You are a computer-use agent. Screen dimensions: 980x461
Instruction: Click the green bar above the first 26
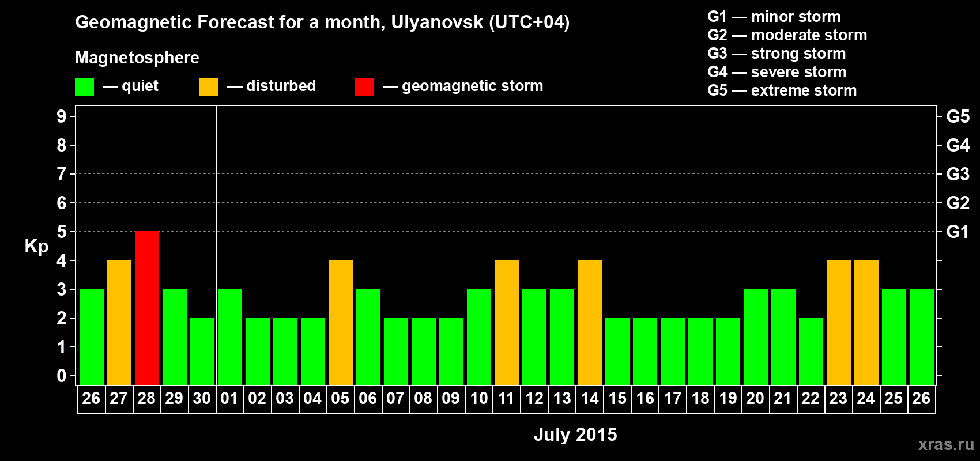click(92, 337)
